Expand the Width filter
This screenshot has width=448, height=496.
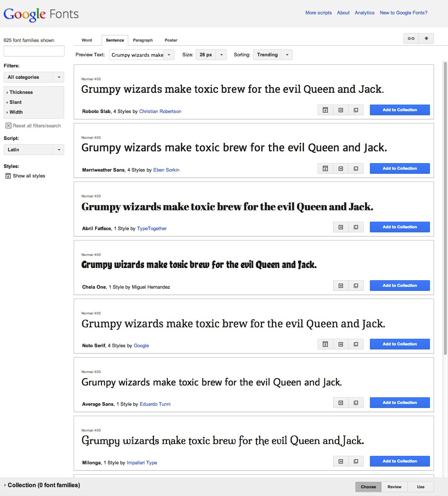pos(15,112)
